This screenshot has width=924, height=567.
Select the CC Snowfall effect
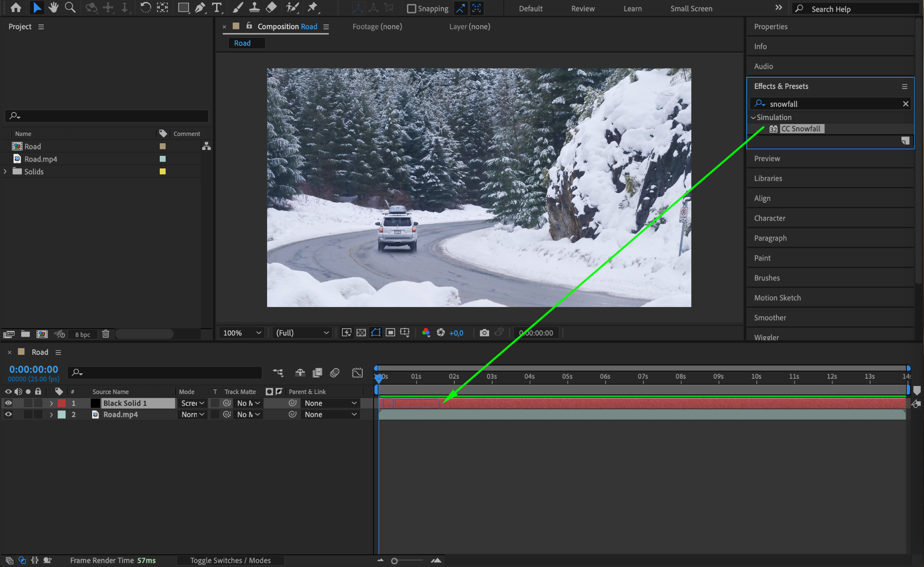coord(800,129)
